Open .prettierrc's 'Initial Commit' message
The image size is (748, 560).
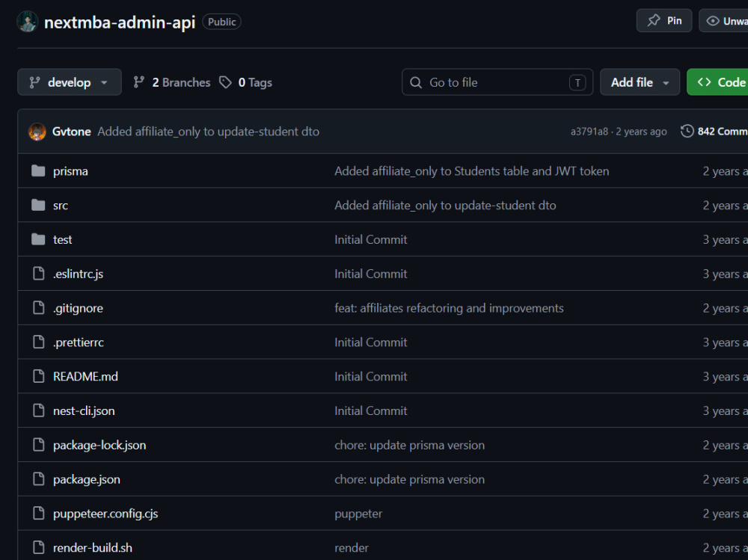click(371, 342)
